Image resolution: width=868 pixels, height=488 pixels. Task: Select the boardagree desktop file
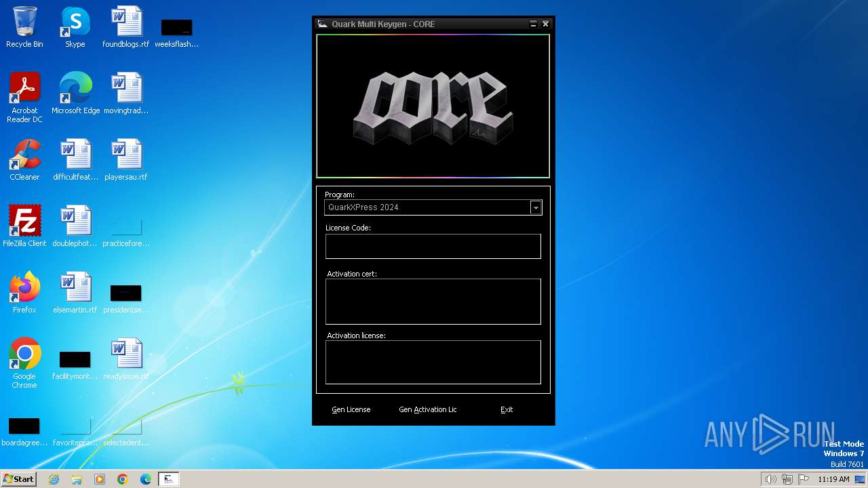click(x=24, y=432)
